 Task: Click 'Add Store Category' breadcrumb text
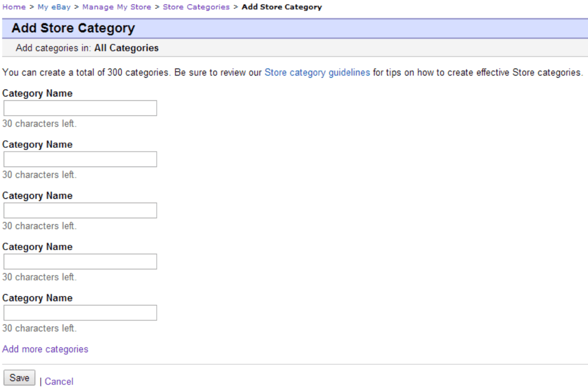click(x=282, y=7)
